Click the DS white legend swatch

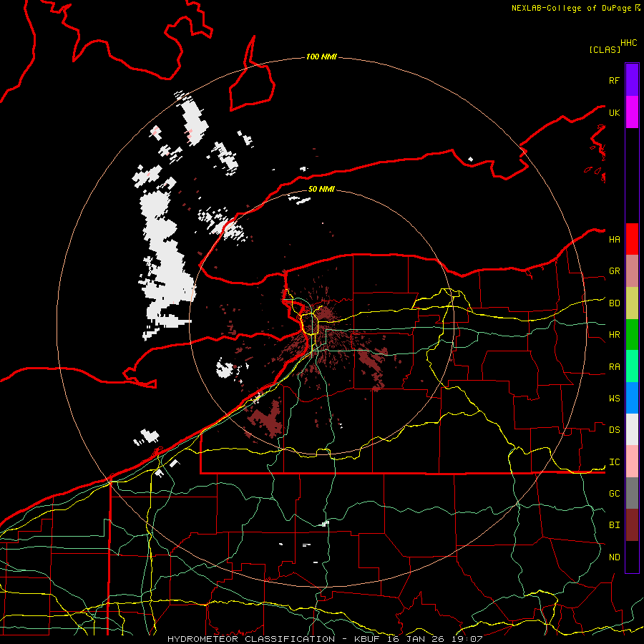click(632, 429)
